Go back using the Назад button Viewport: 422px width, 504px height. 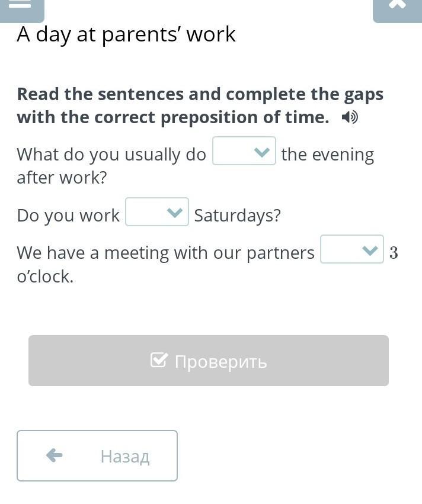pyautogui.click(x=97, y=455)
